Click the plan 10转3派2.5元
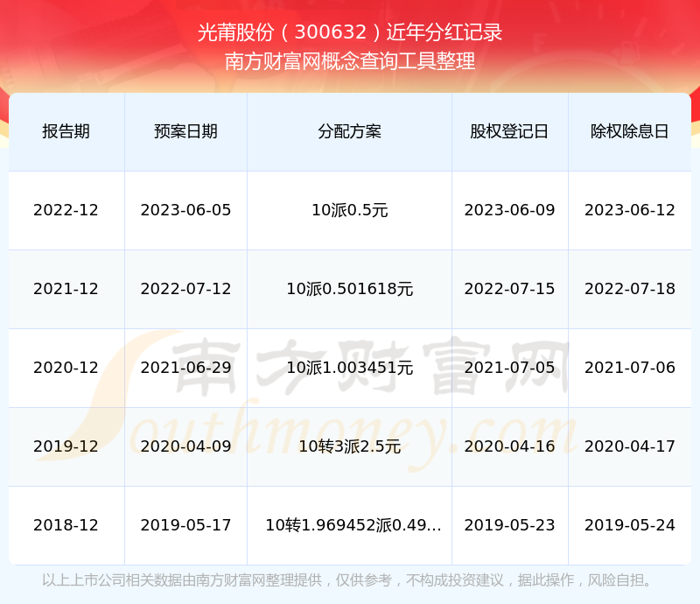Screen dimensions: 700x604 coord(349,446)
